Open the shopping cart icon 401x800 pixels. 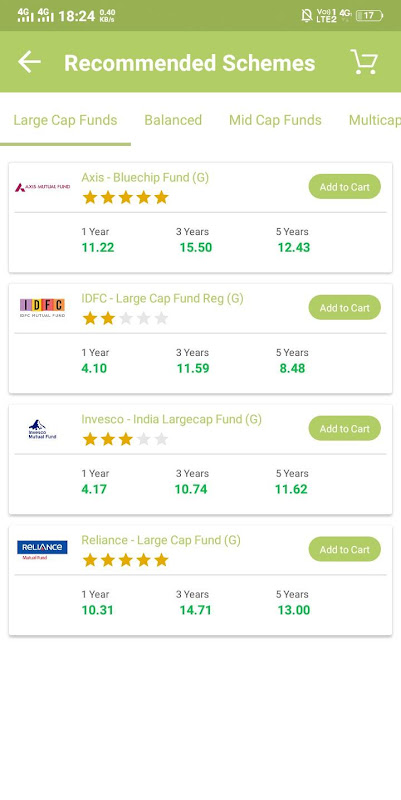[x=364, y=62]
